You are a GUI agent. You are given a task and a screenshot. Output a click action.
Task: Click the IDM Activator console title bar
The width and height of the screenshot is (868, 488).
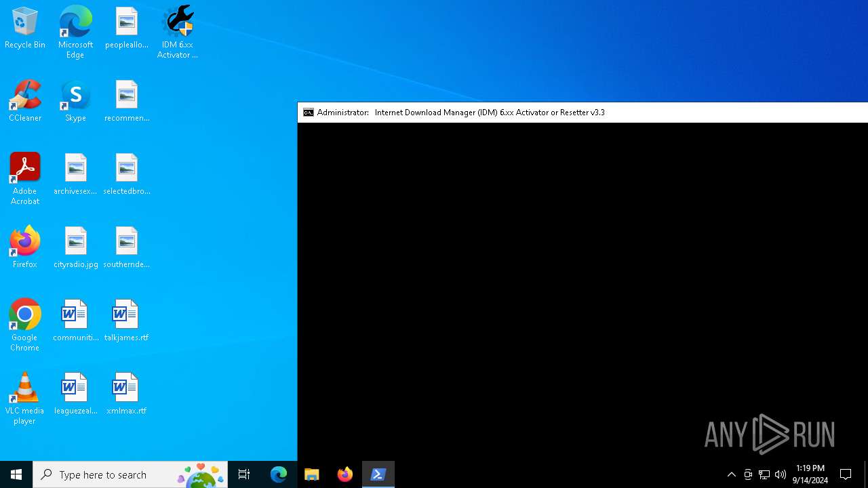tap(583, 113)
